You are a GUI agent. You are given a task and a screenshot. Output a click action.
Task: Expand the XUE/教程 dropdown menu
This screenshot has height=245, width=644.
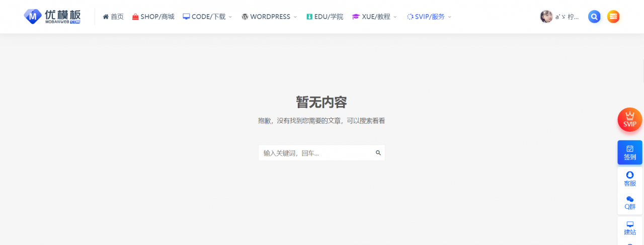pyautogui.click(x=374, y=17)
